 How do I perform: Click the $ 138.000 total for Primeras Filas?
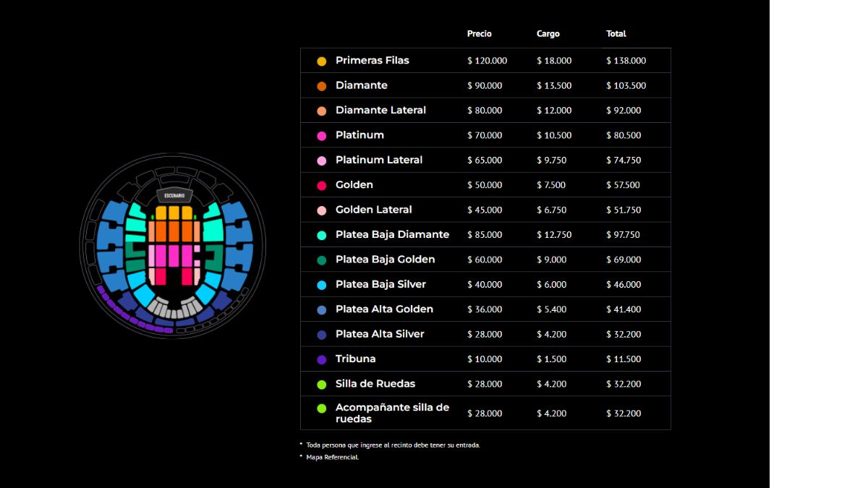[x=626, y=61]
